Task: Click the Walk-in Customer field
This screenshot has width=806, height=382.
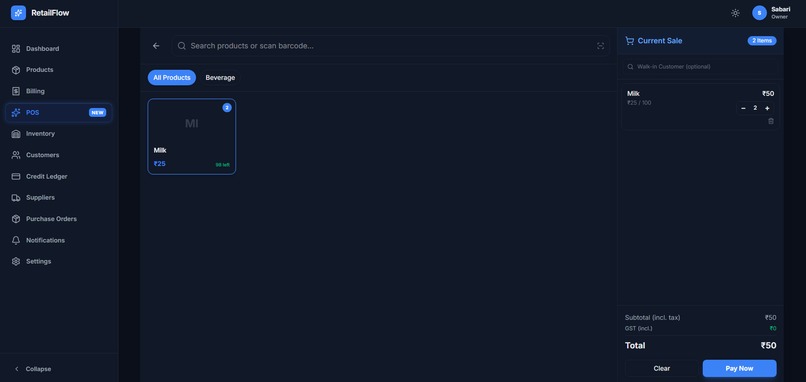Action: coord(700,66)
